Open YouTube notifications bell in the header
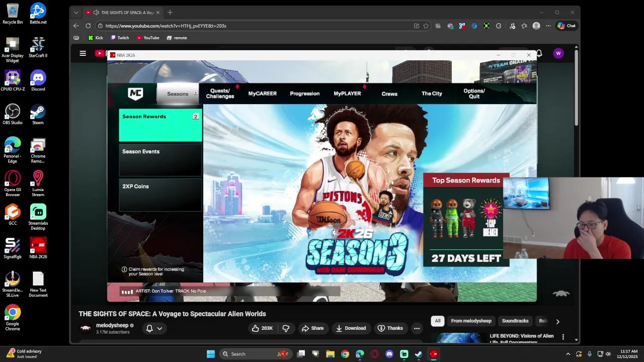Image resolution: width=644 pixels, height=362 pixels. pos(539,53)
